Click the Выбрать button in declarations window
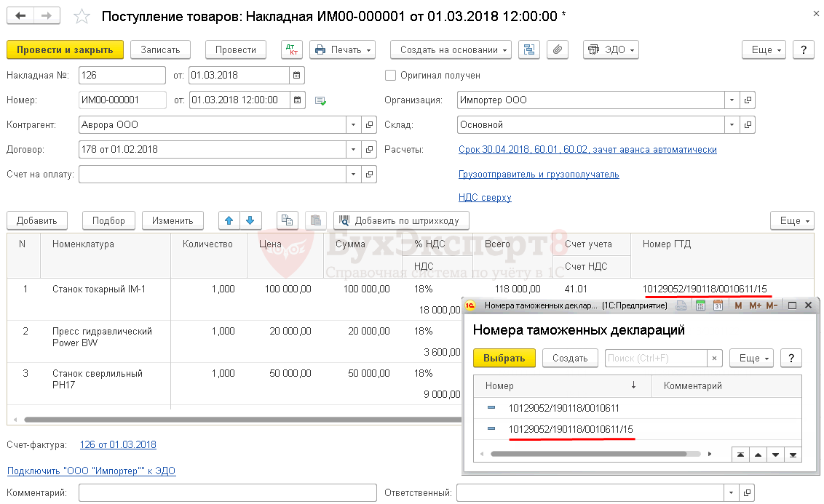The image size is (824, 504). (x=504, y=359)
